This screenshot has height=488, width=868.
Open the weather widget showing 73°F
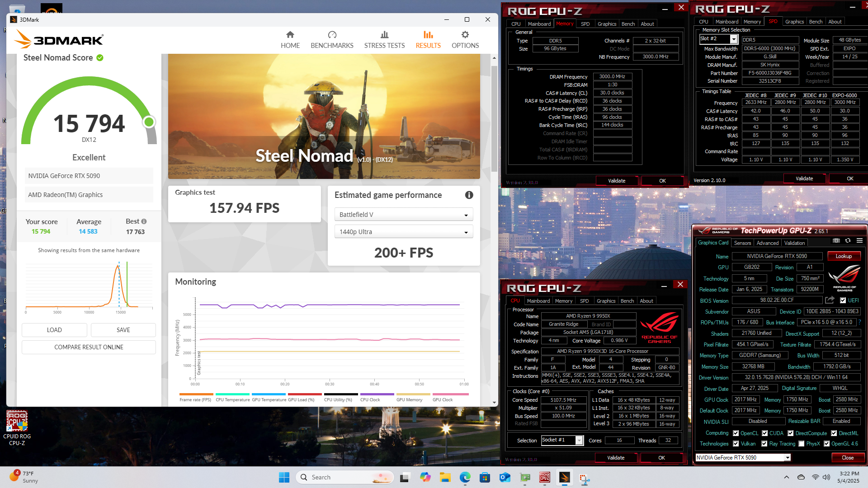coord(24,477)
